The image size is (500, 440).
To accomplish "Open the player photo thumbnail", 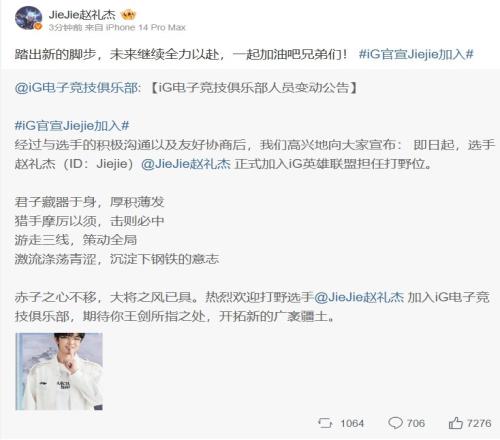I will point(59,371).
